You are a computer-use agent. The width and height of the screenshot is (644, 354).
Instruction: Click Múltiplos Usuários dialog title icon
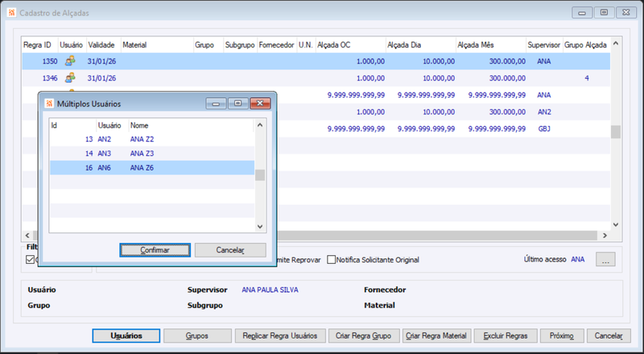49,104
